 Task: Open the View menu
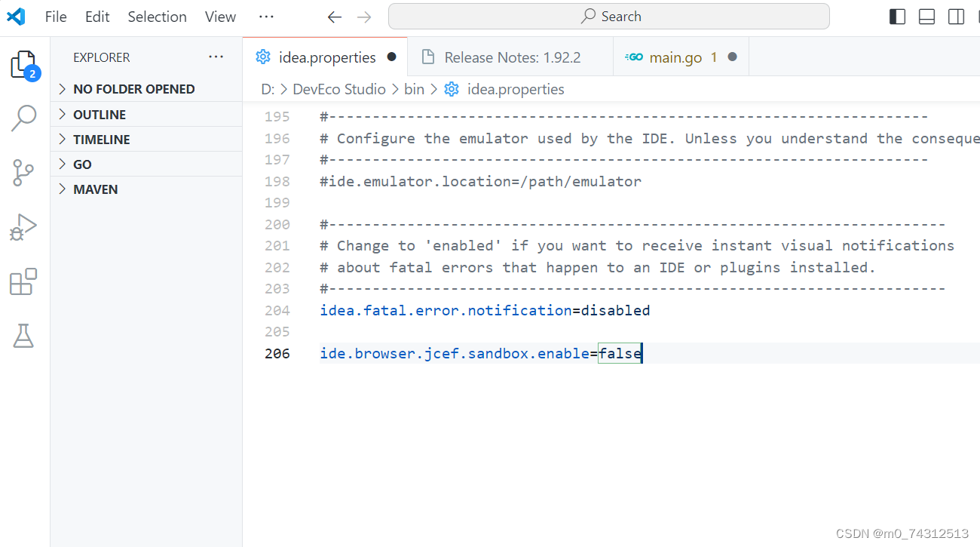(x=220, y=17)
